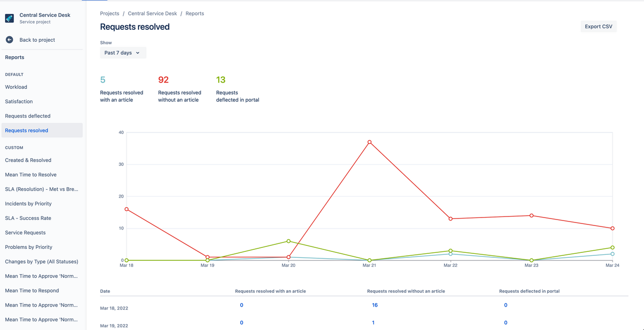Click the green data point at Mar 20
The image size is (644, 330).
(x=289, y=241)
